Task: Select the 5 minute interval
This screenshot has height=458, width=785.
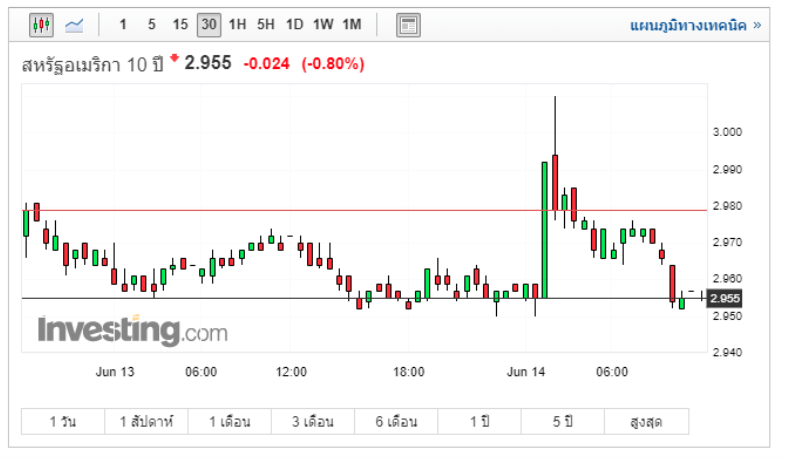Action: [x=151, y=24]
